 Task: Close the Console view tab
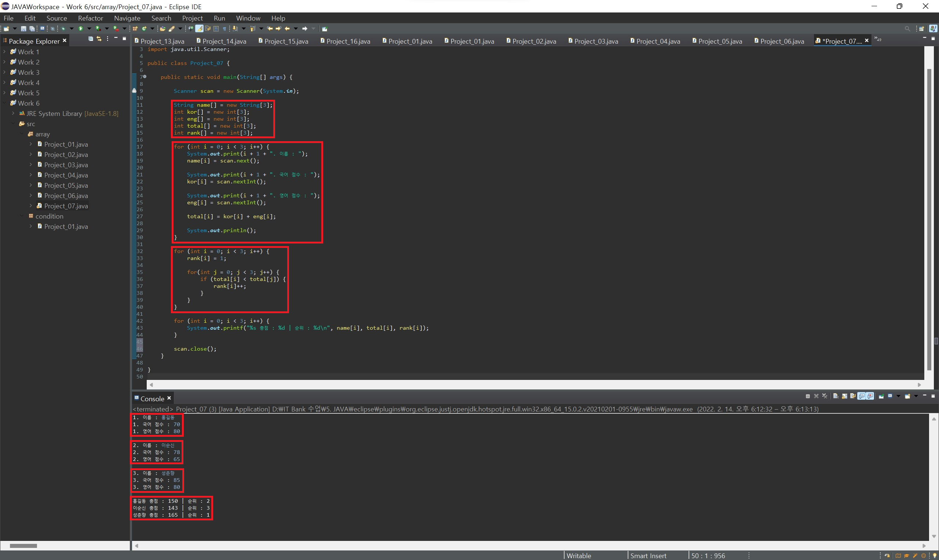169,398
